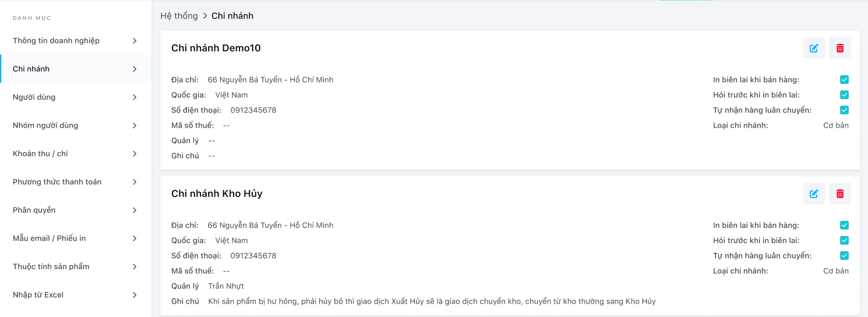Expand the Người dùng chevron arrow

135,97
